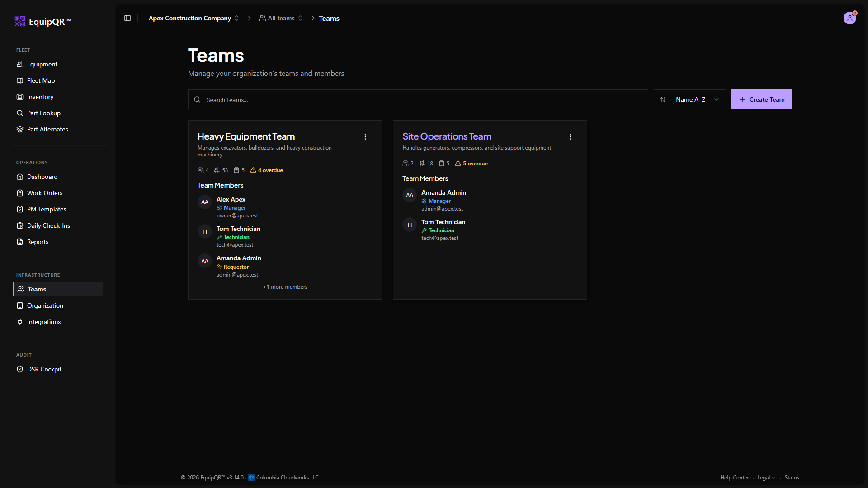Click the Part Lookup magnifier icon
868x488 pixels.
[x=20, y=113]
